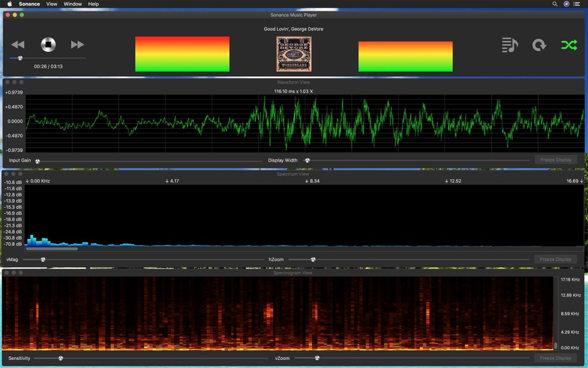The image size is (588, 368).
Task: Click the hZoom slider knob
Action: [313, 260]
